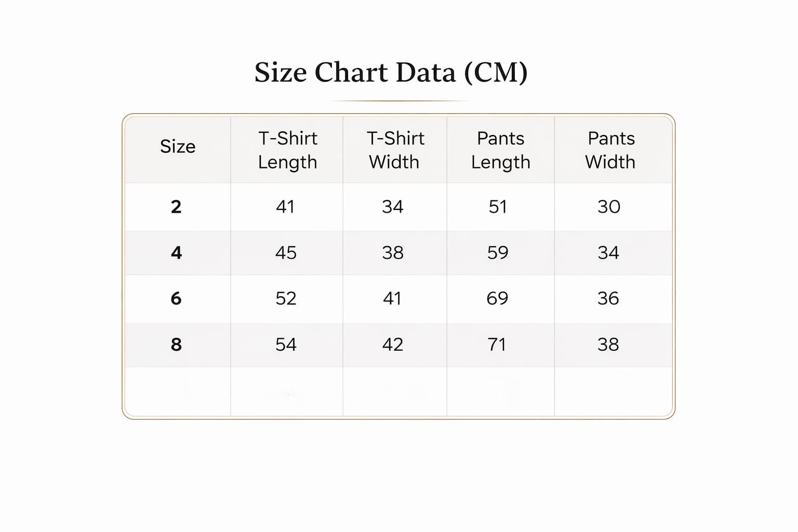Click the size 2 row label

(176, 207)
